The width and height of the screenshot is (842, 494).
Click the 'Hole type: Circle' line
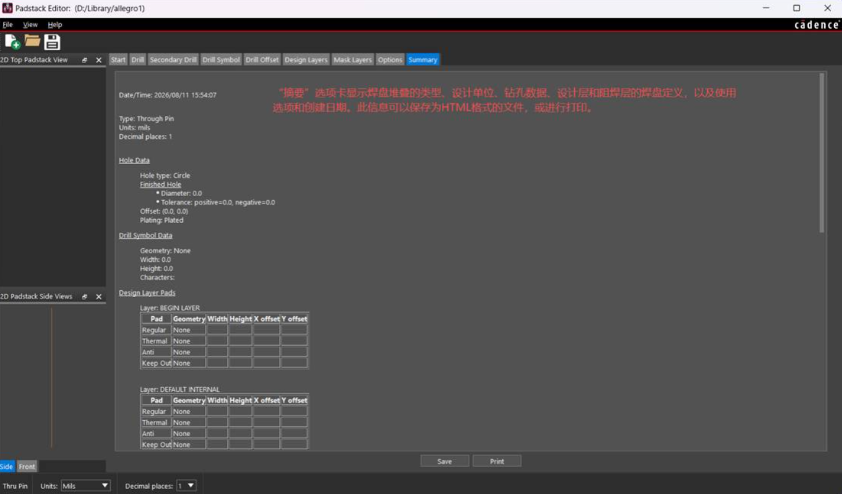(165, 176)
